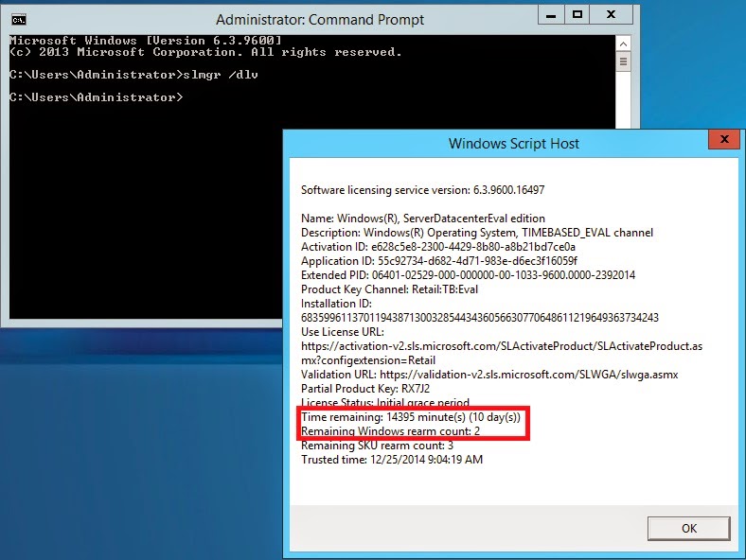The height and width of the screenshot is (560, 746).
Task: Click the 2013 Microsoft Corporation copyright line
Action: 205,52
